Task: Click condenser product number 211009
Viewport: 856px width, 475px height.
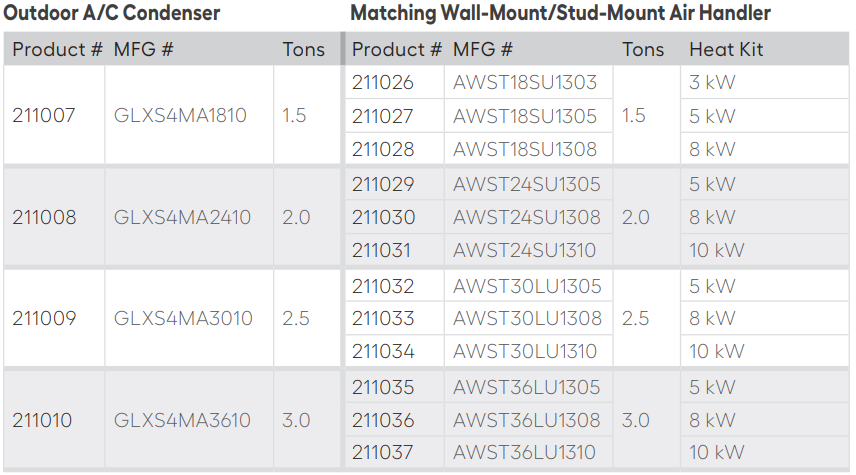Action: tap(44, 319)
